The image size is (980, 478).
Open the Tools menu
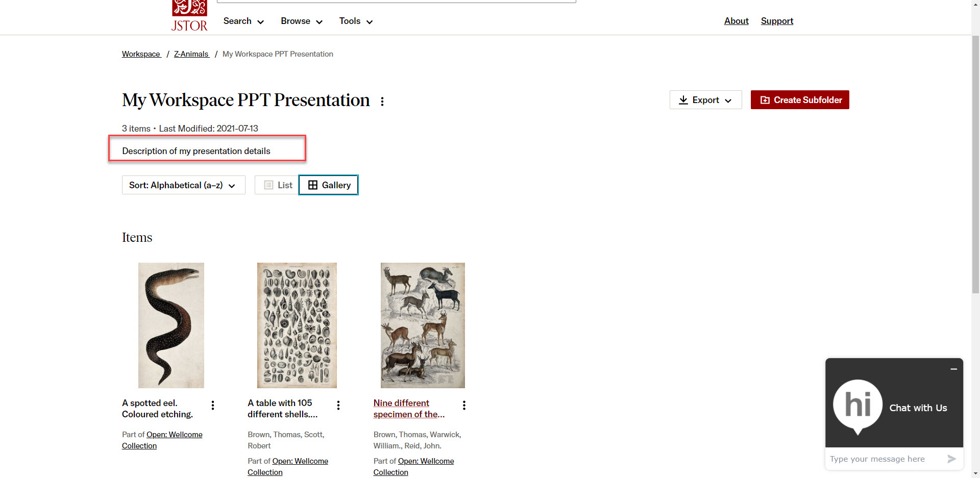(356, 21)
